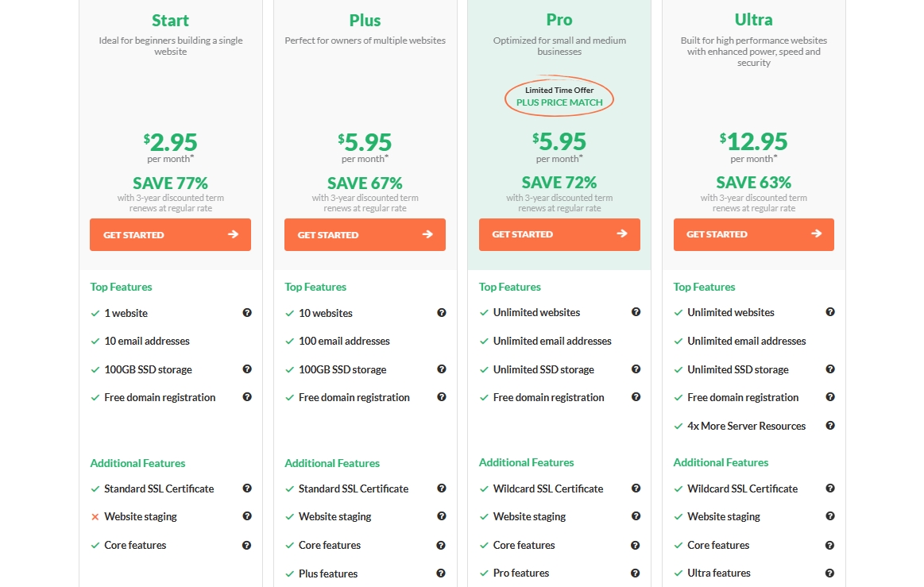This screenshot has height=587, width=924.
Task: Click help icon beside Start plan's 1 website
Action: (x=247, y=313)
